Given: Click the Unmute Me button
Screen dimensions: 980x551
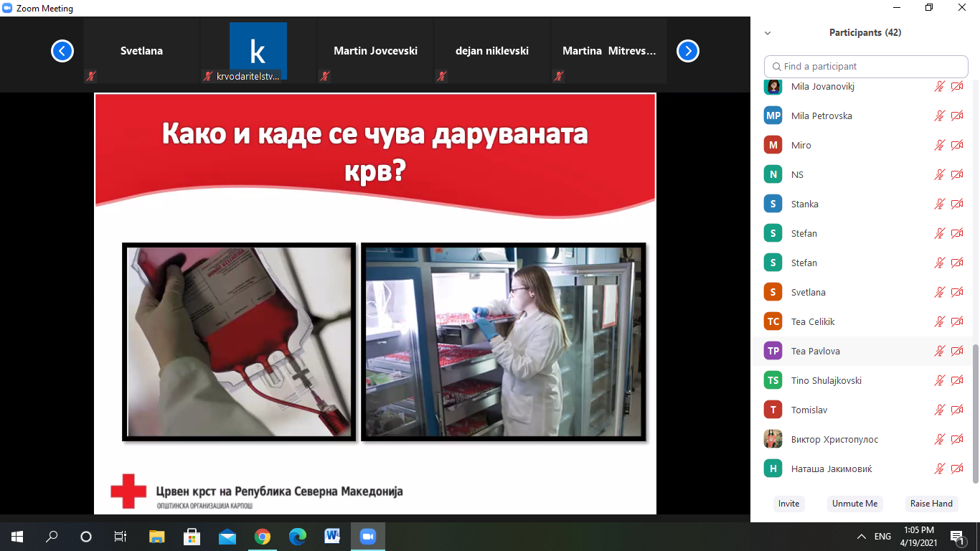Looking at the screenshot, I should [854, 504].
